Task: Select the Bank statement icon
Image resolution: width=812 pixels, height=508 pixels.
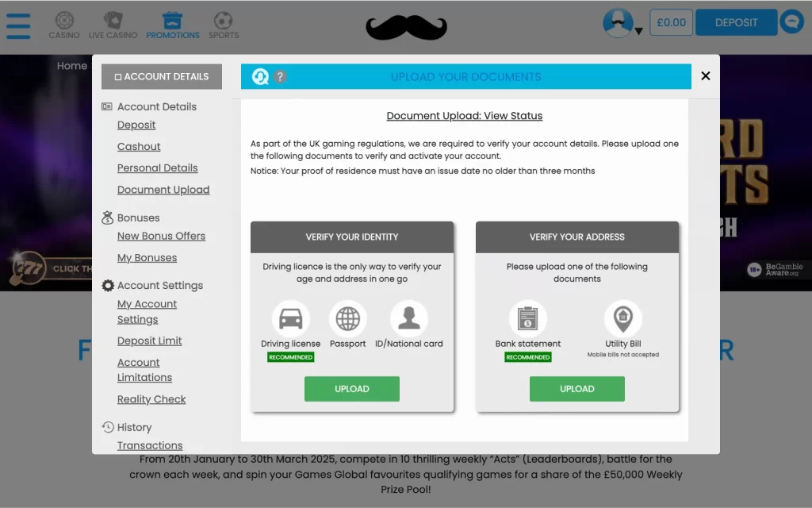Action: tap(527, 319)
